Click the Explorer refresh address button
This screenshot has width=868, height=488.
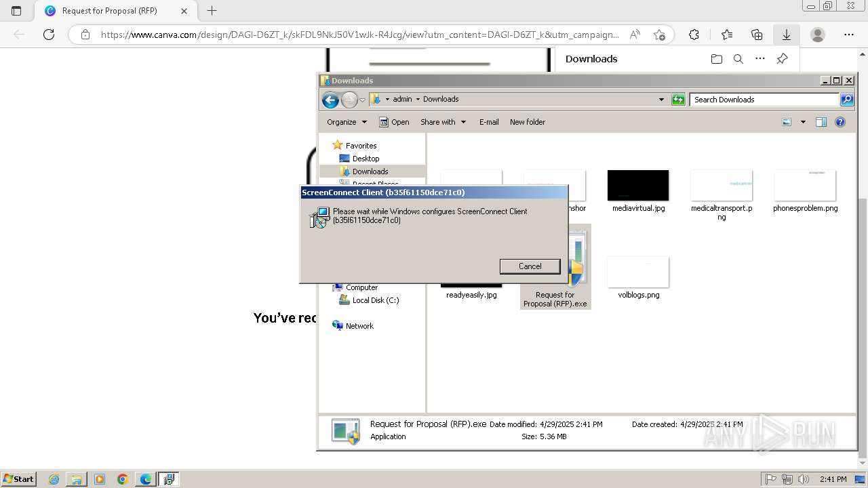[x=678, y=100]
